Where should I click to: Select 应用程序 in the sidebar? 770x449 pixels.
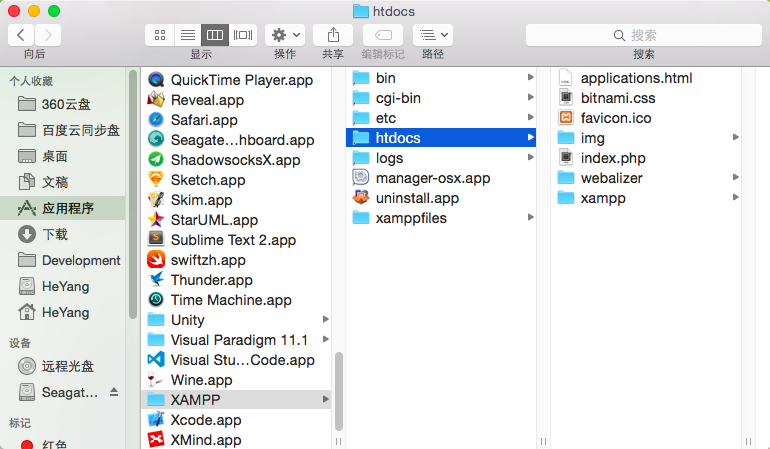[x=63, y=208]
